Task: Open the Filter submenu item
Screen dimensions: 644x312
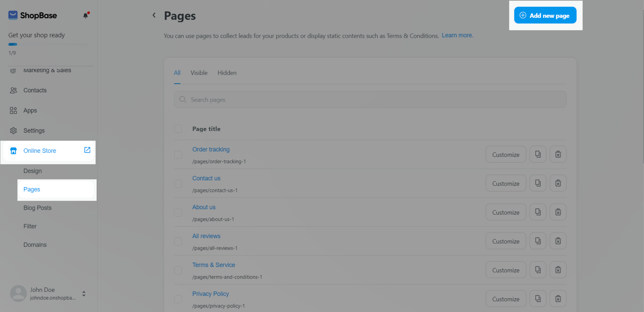Action: tap(30, 227)
